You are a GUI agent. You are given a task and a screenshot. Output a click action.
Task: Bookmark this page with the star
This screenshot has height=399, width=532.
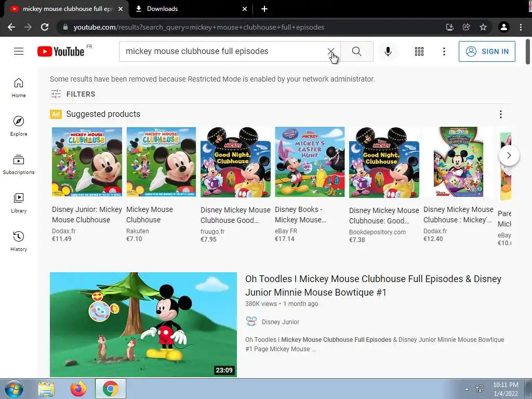click(x=483, y=27)
